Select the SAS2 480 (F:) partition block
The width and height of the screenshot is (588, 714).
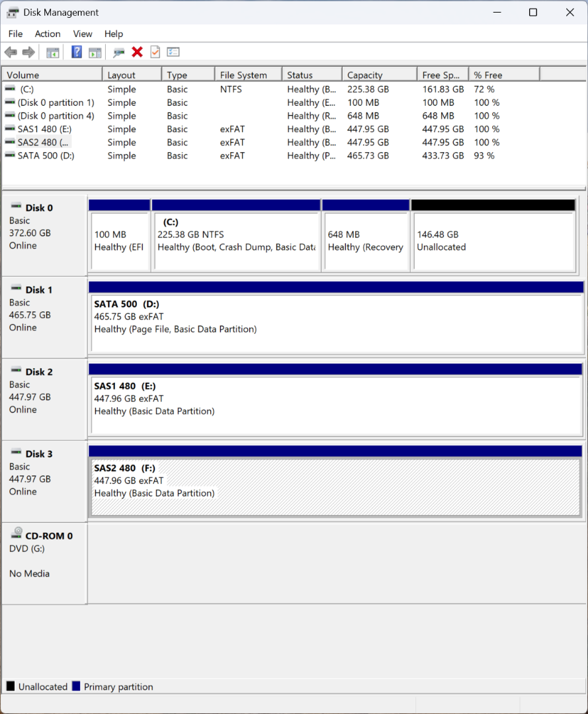336,481
